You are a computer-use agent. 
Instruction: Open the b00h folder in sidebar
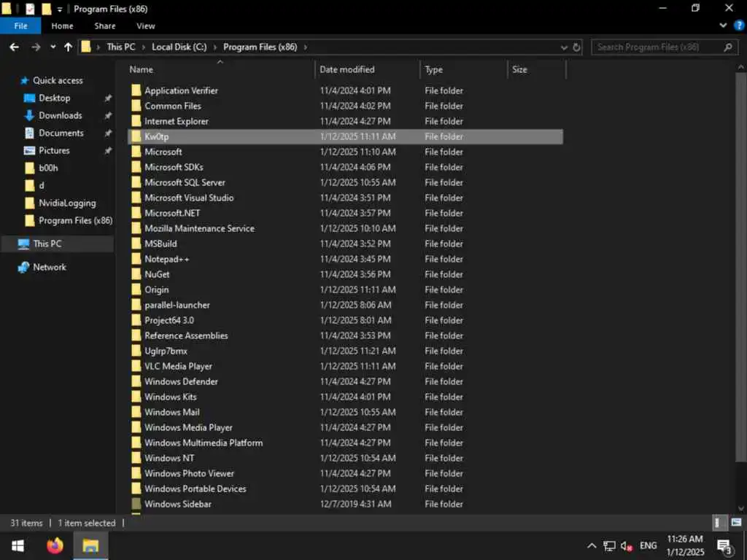(48, 168)
